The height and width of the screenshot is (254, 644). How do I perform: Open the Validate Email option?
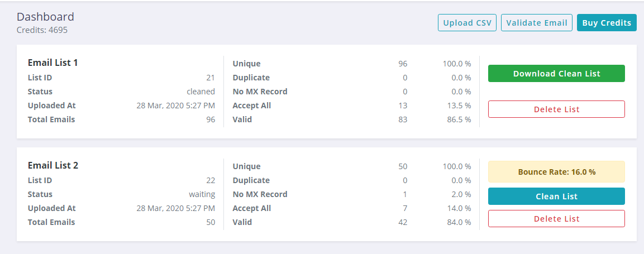click(536, 22)
